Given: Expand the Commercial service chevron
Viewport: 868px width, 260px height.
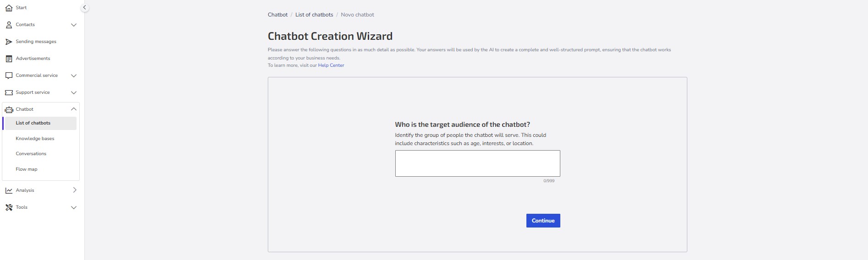Looking at the screenshot, I should [x=74, y=76].
